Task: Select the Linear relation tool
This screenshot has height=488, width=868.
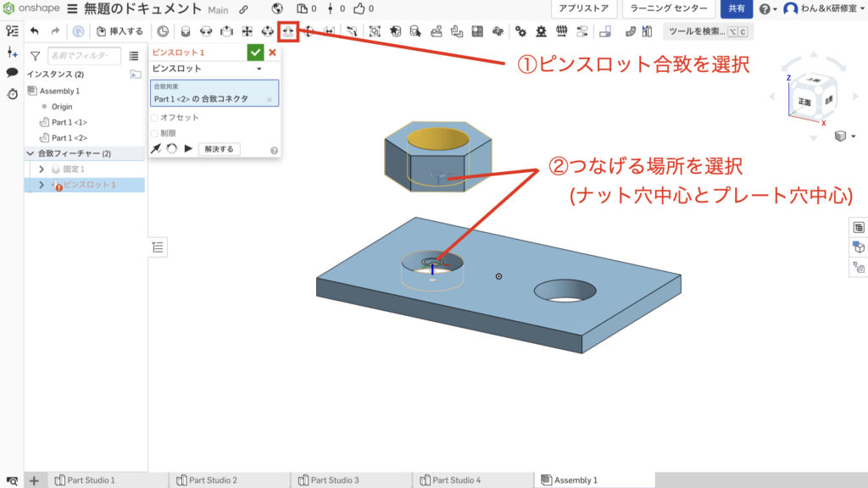Action: [581, 31]
